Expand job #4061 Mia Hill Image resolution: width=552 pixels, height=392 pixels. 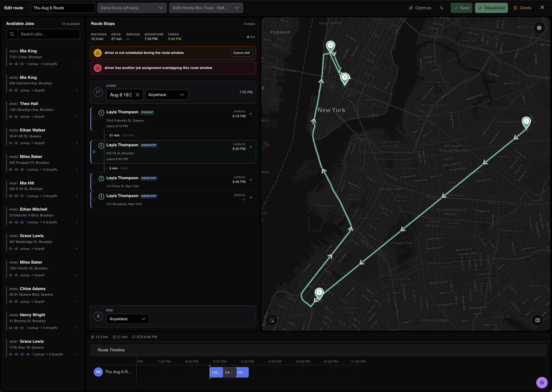pos(77,196)
